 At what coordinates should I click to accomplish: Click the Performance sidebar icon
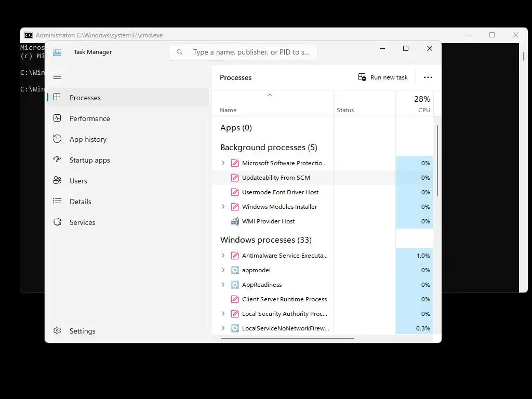coord(57,118)
